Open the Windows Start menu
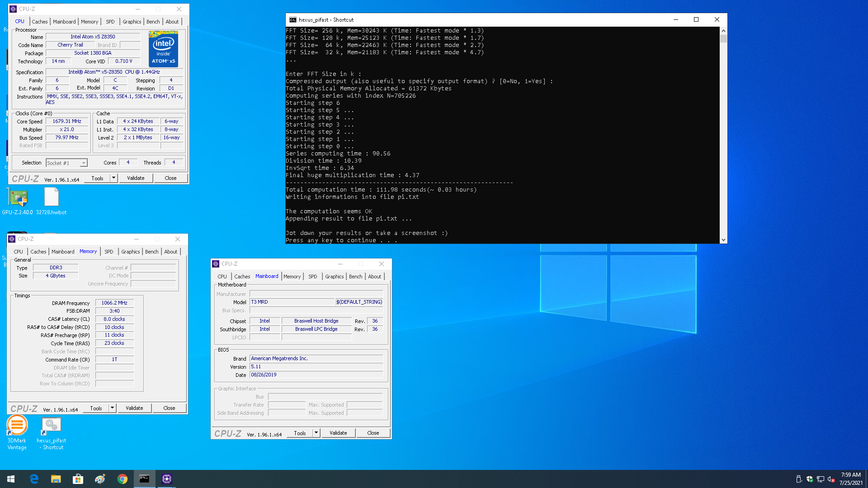This screenshot has width=868, height=488. tap(11, 479)
